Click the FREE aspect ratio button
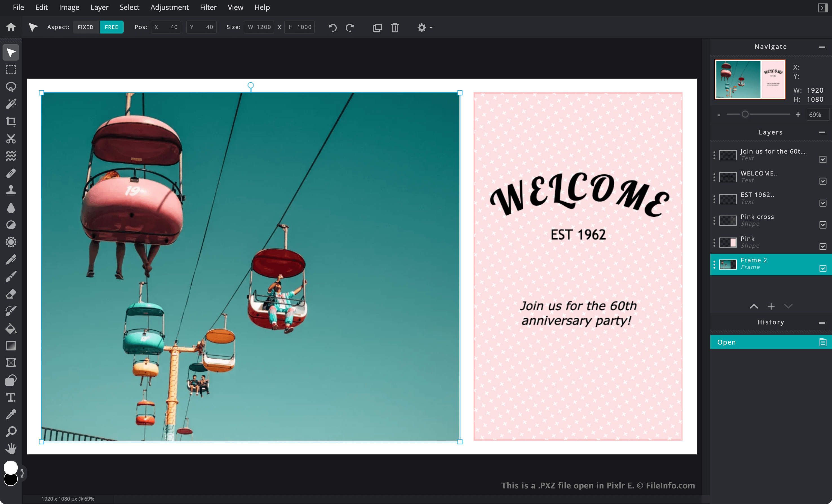The height and width of the screenshot is (504, 832). tap(111, 27)
